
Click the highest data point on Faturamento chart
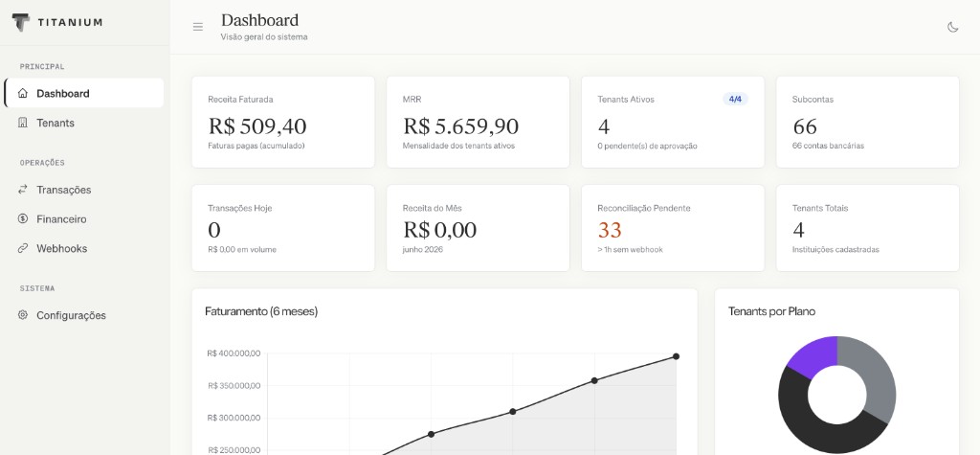pyautogui.click(x=676, y=356)
